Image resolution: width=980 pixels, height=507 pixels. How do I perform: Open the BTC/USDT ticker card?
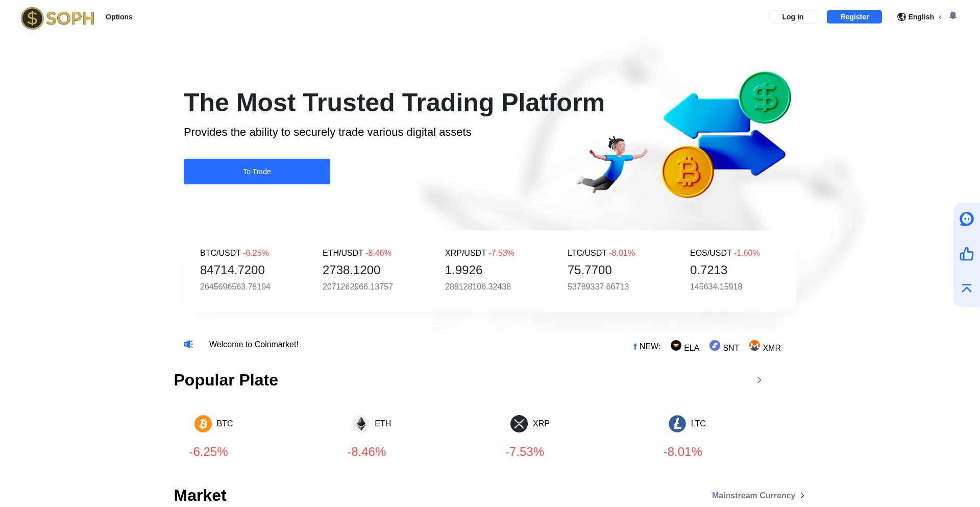click(235, 270)
